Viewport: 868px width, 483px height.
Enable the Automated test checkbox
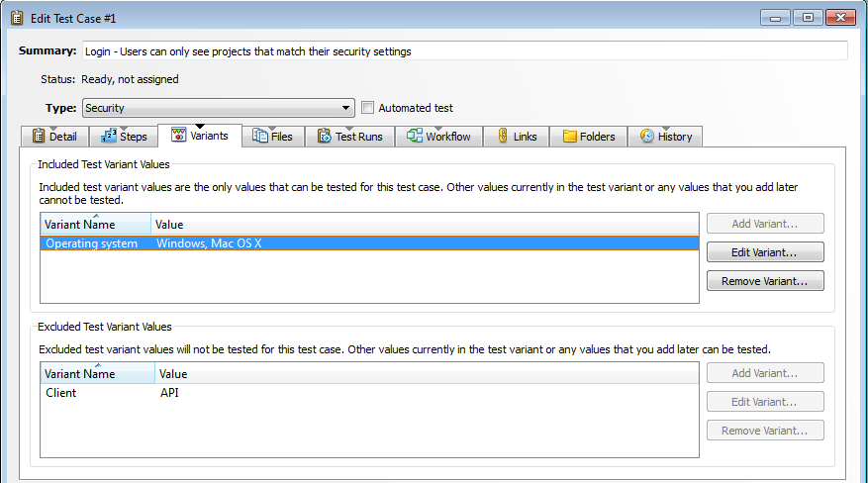coord(368,108)
